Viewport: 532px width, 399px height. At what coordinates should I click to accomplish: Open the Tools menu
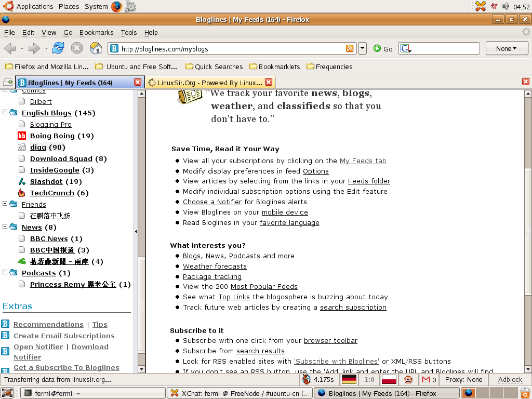coord(129,33)
